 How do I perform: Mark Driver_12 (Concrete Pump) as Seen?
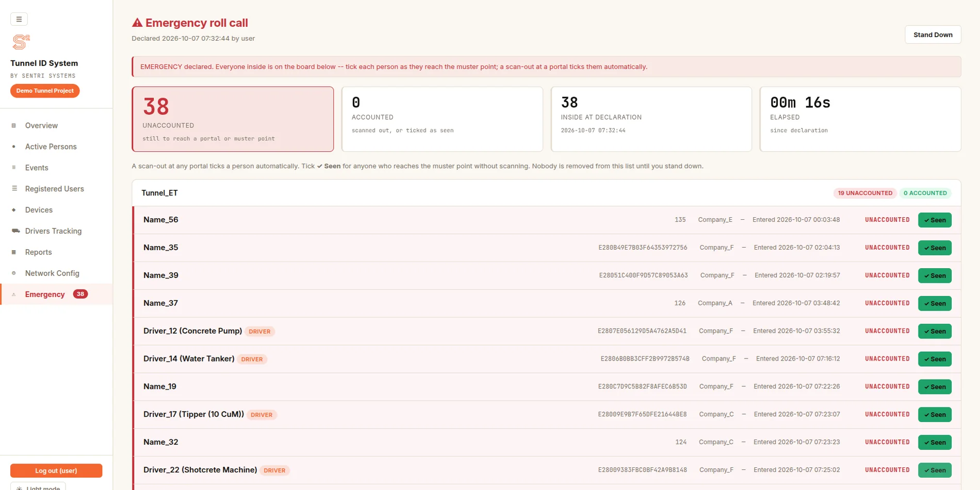(935, 331)
